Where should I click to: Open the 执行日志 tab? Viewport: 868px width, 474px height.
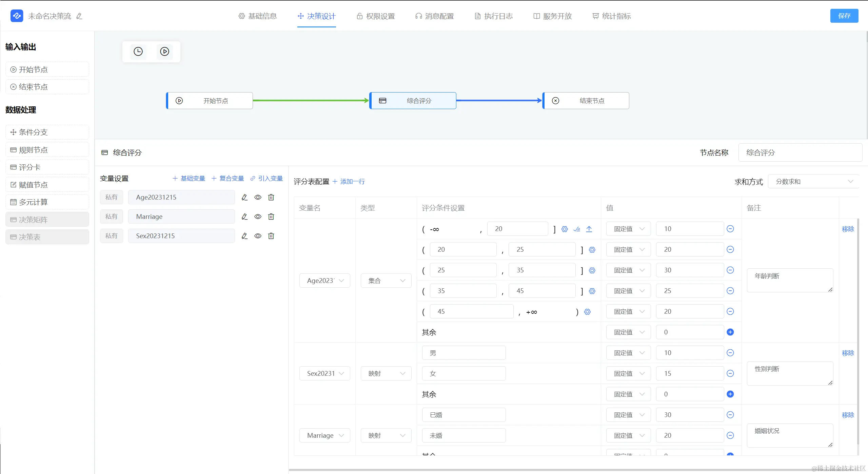(x=494, y=16)
